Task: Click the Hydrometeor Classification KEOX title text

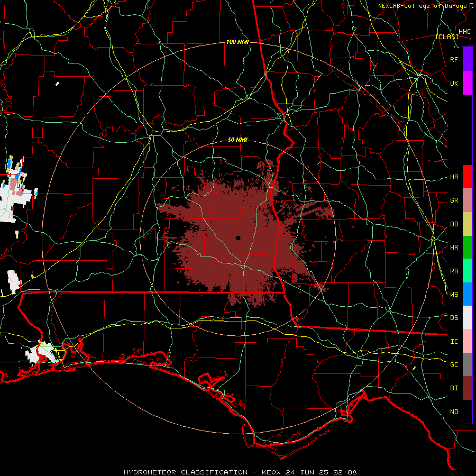Action: pos(240,472)
